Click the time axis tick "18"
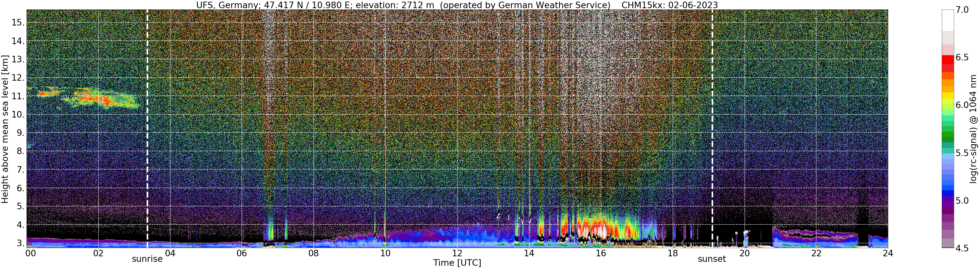 pyautogui.click(x=673, y=253)
